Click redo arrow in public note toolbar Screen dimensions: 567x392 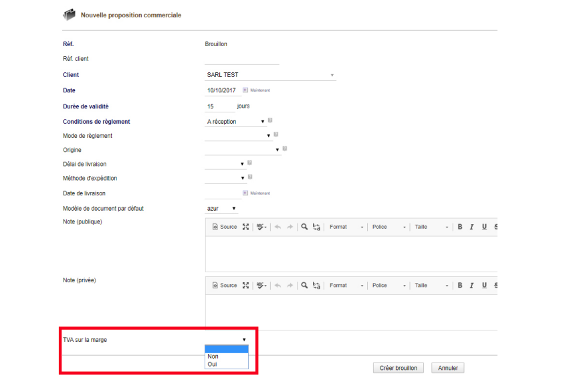(x=290, y=227)
